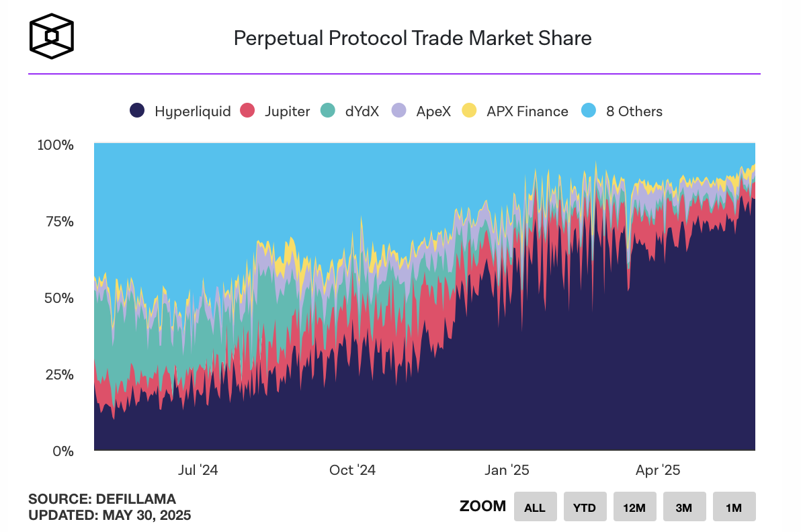Click the light blue 8 Others dot
The image size is (801, 532).
[x=589, y=111]
